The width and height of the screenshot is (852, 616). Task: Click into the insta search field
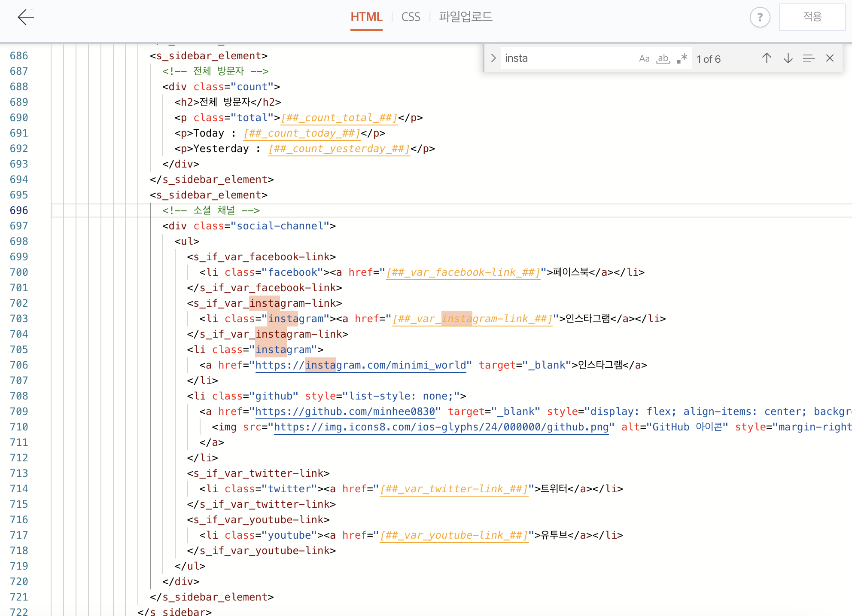click(567, 58)
